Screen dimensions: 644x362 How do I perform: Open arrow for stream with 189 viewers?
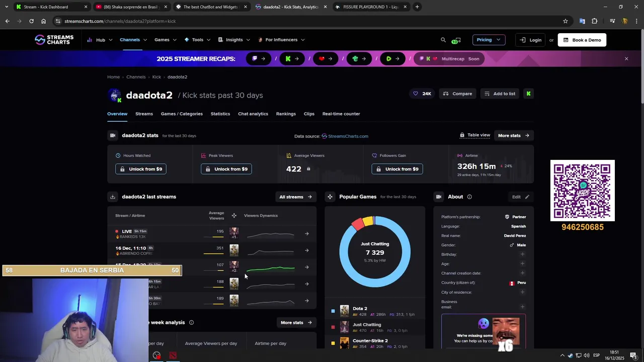click(307, 301)
